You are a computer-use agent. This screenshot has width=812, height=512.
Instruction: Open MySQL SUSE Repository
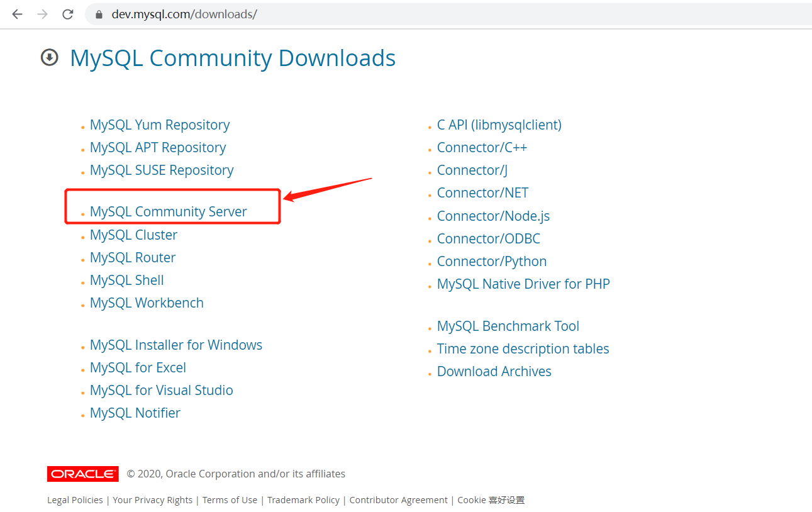162,170
